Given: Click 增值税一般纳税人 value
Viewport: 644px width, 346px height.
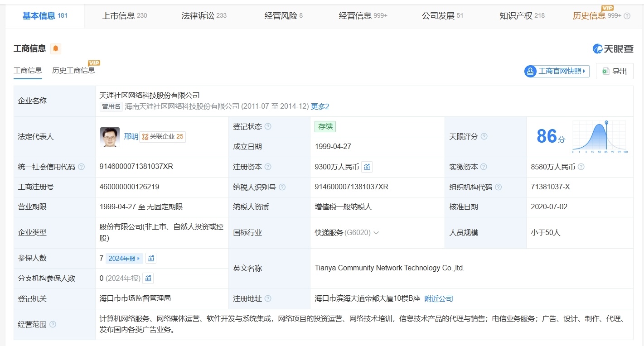Looking at the screenshot, I should pyautogui.click(x=344, y=207).
